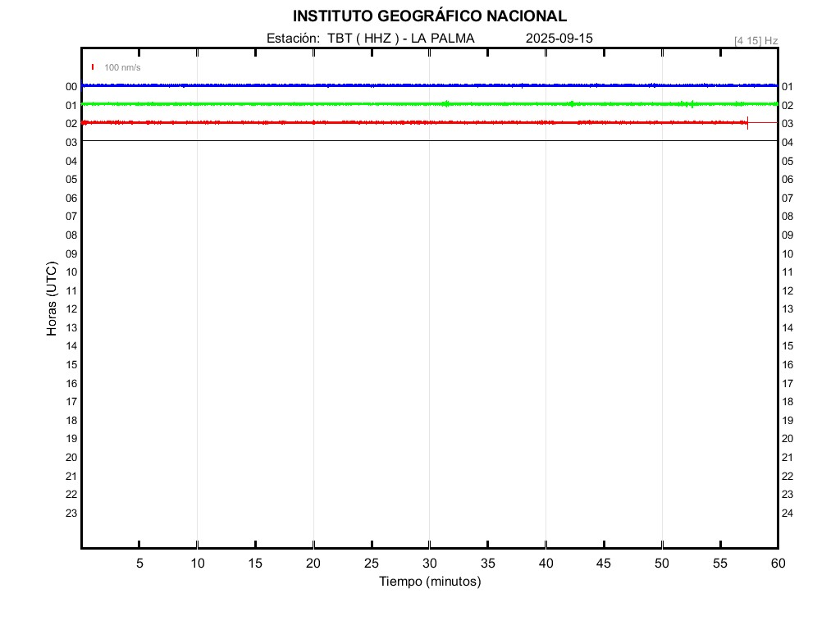840x630 pixels.
Task: Click left axis hour label 18
Action: pyautogui.click(x=71, y=421)
